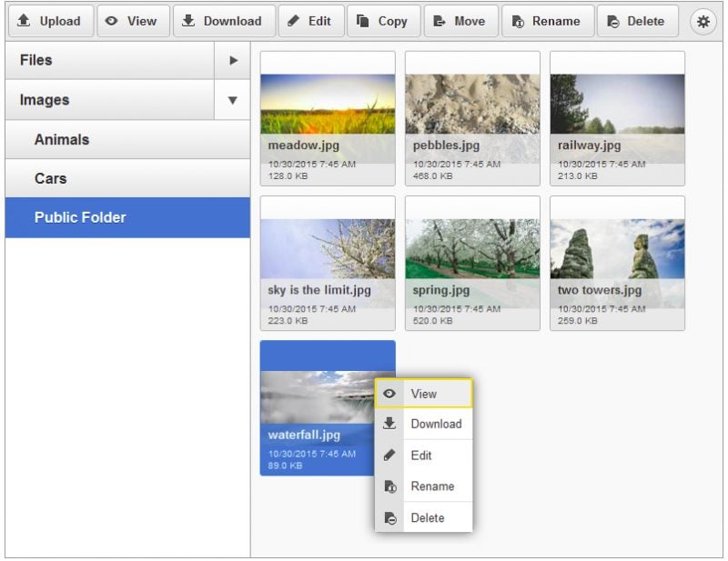Select the two towers.jpg thumbnail
Image resolution: width=728 pixels, height=561 pixels.
[x=617, y=264]
